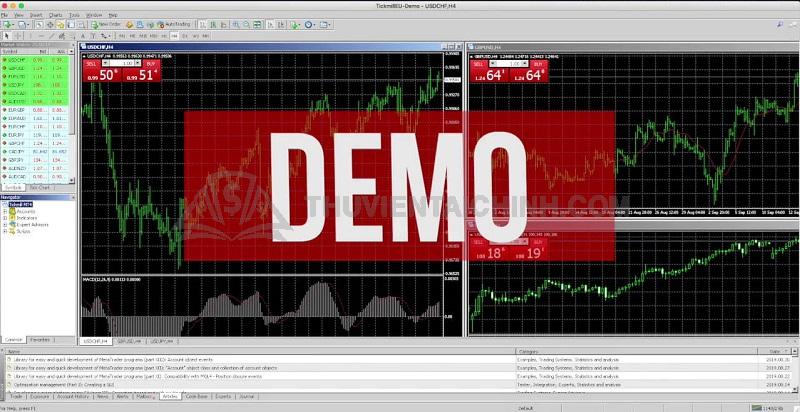The image size is (800, 412).
Task: Toggle the AutoTrading button
Action: click(174, 24)
